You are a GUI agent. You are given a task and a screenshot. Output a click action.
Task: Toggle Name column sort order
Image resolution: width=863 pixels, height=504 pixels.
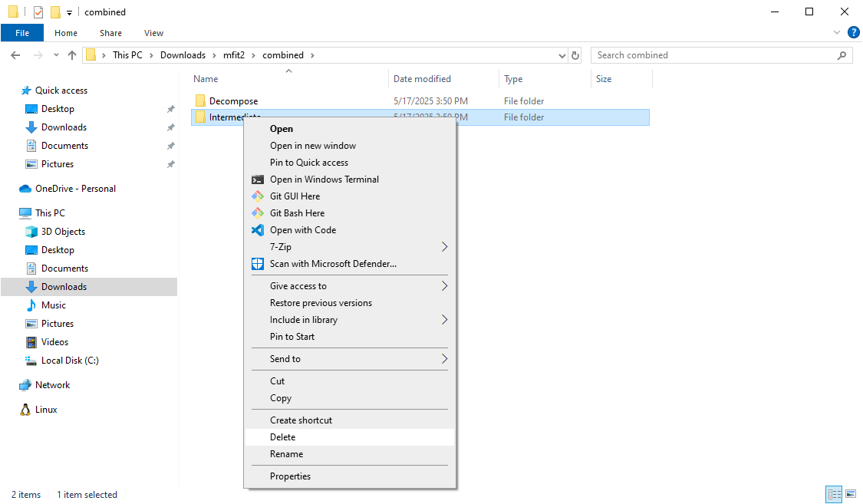205,78
